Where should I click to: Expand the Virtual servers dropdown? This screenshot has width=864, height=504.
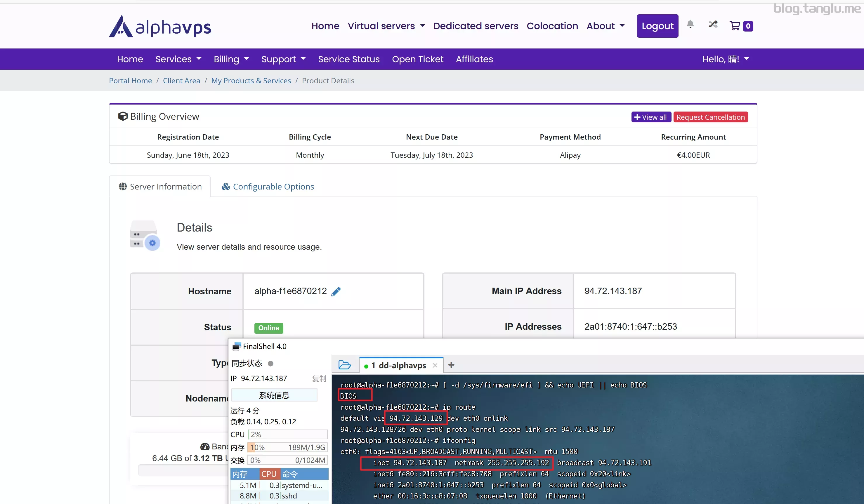click(386, 26)
